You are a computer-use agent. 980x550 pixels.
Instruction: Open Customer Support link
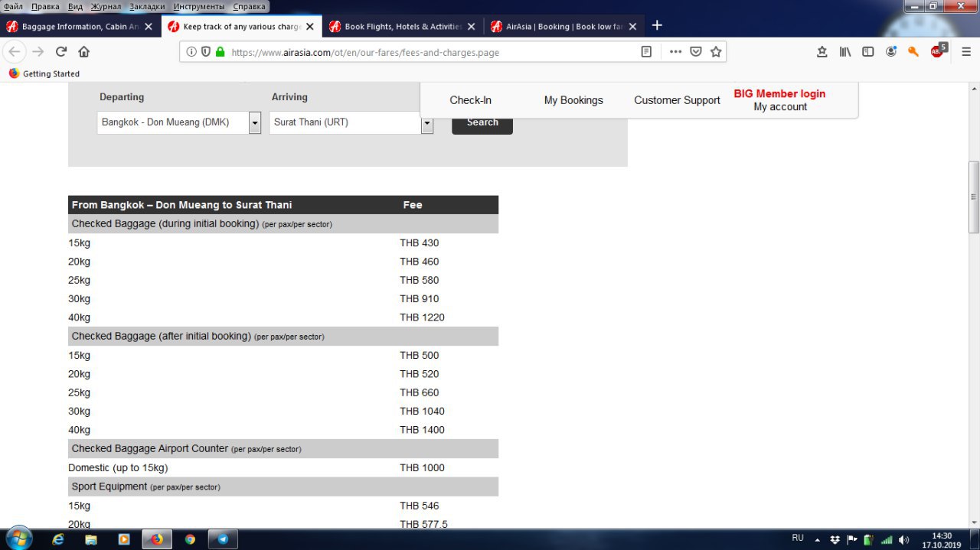point(677,100)
